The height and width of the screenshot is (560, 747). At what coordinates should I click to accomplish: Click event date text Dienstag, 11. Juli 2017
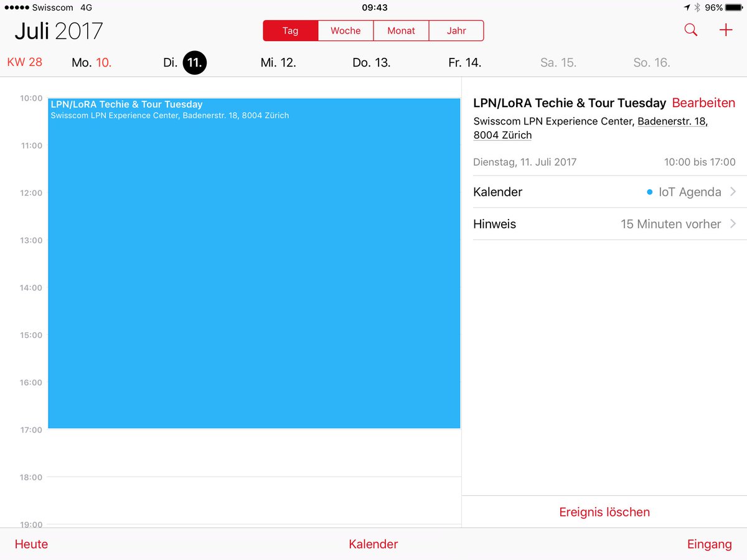coord(525,162)
